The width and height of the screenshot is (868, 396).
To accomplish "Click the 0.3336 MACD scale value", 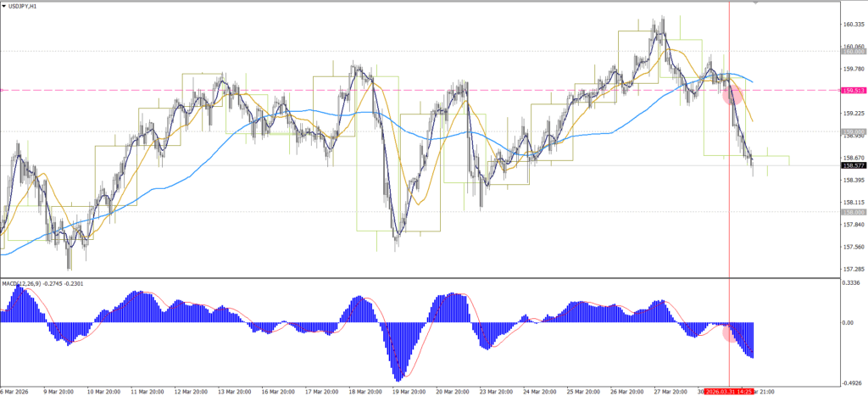I will (853, 284).
